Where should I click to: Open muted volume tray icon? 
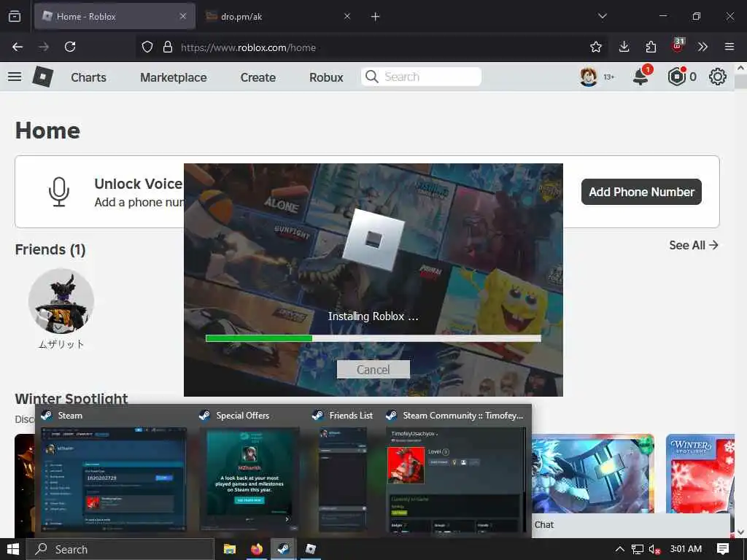coord(654,549)
